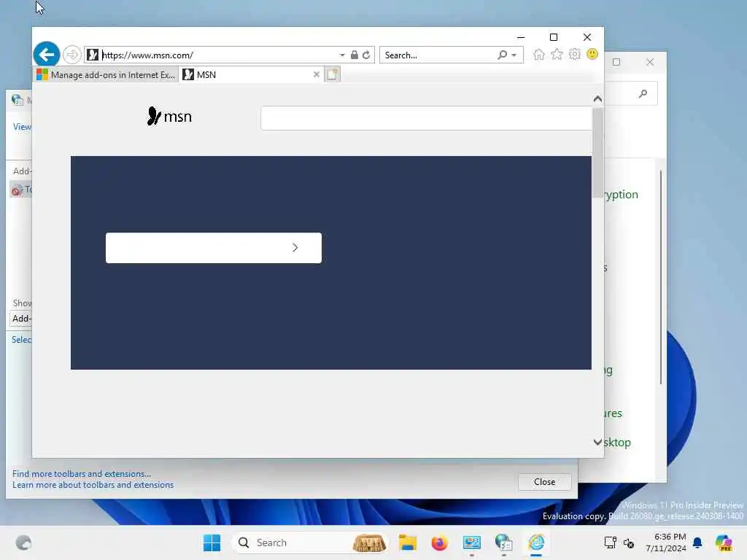Click the scroll down arrow of the page
747x560 pixels.
point(597,443)
